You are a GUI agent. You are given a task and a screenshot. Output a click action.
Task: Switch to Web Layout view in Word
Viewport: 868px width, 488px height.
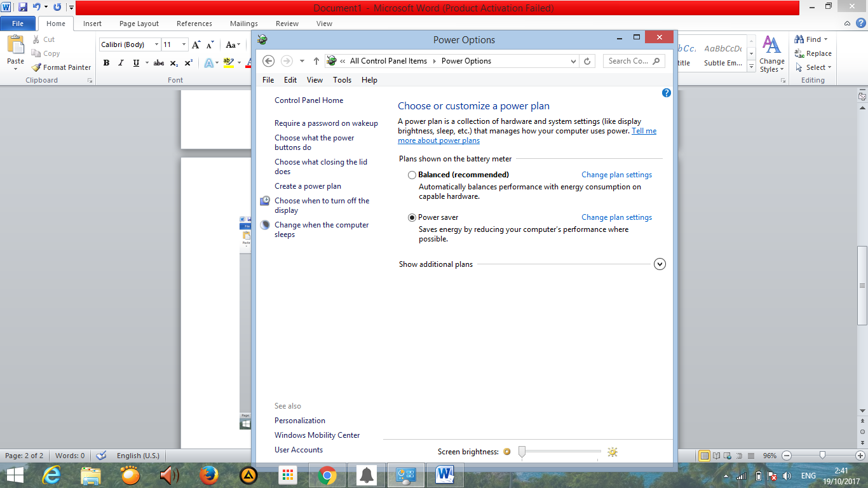pos(728,456)
